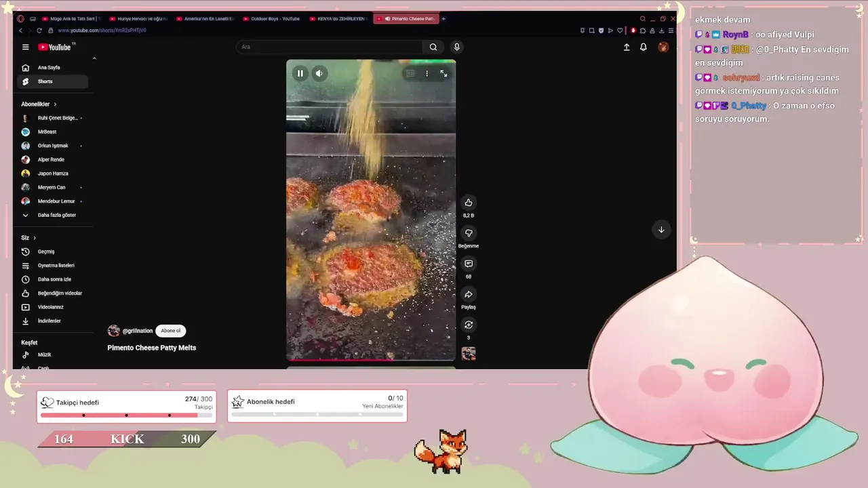Viewport: 868px width, 488px height.
Task: Open the Create upload icon
Action: click(x=627, y=47)
